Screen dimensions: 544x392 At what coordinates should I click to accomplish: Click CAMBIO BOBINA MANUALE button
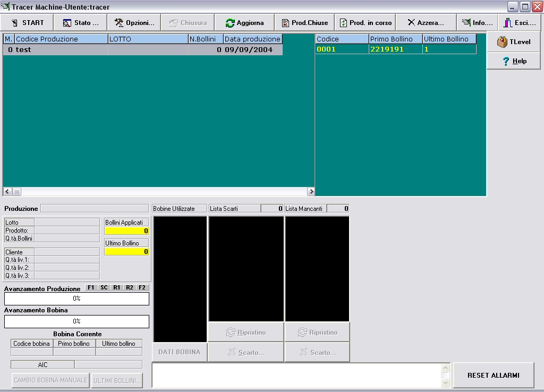point(50,380)
